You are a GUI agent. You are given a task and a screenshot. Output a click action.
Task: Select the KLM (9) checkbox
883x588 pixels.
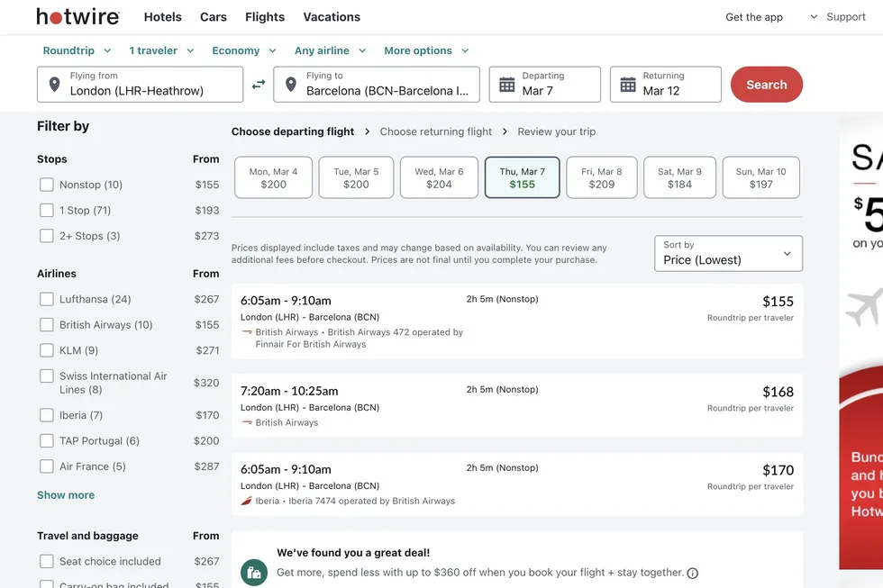pos(47,350)
